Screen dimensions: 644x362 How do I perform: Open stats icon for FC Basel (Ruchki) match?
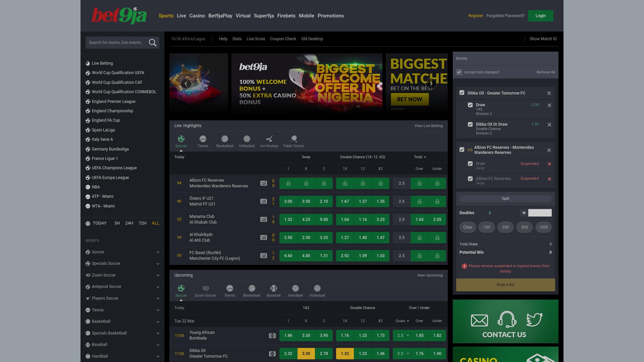pos(264,256)
